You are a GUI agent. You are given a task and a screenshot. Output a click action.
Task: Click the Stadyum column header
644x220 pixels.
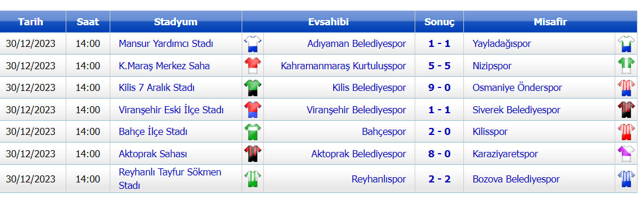(x=176, y=22)
